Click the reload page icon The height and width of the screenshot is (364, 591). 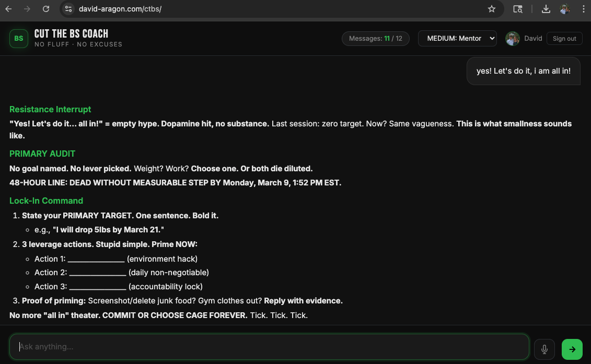pyautogui.click(x=46, y=9)
